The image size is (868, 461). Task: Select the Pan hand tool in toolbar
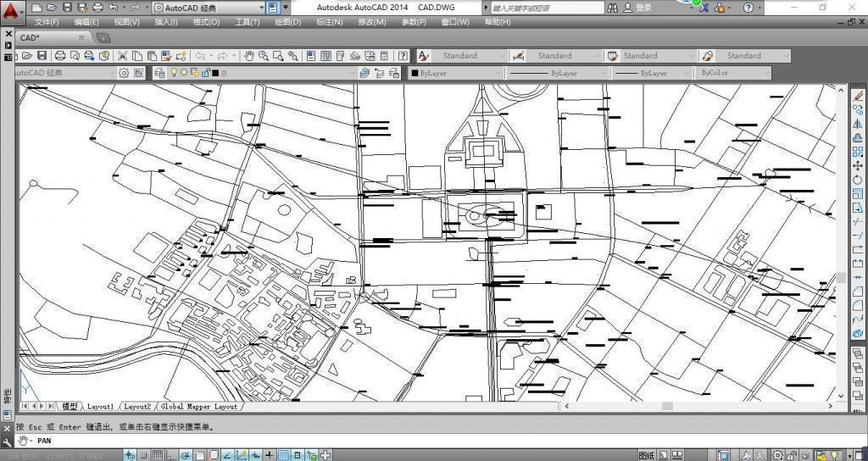tap(249, 56)
